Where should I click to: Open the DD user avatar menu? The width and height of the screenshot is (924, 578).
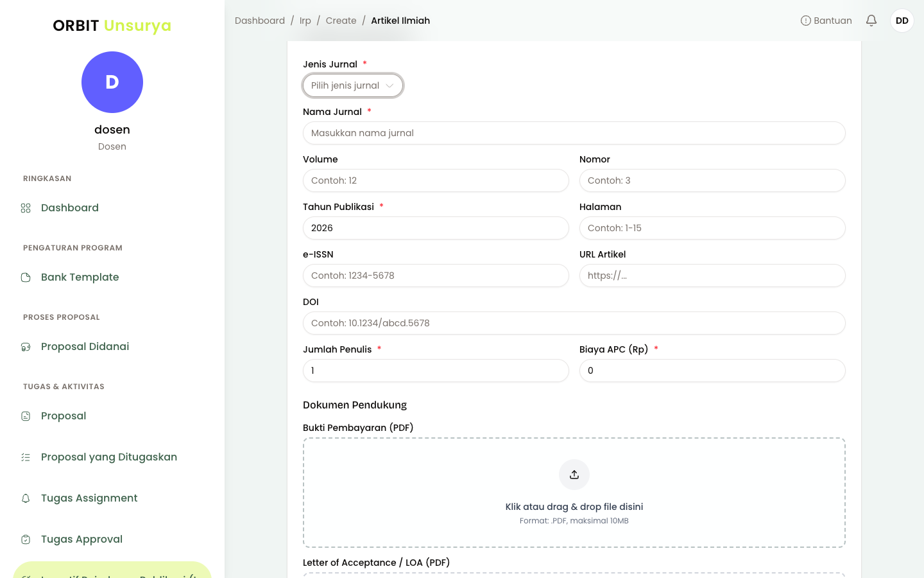coord(902,21)
